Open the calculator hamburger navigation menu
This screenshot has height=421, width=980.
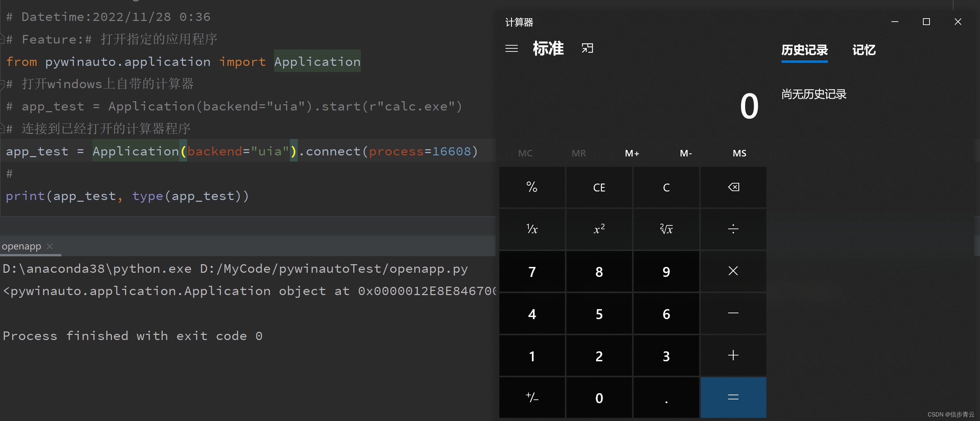[x=511, y=48]
